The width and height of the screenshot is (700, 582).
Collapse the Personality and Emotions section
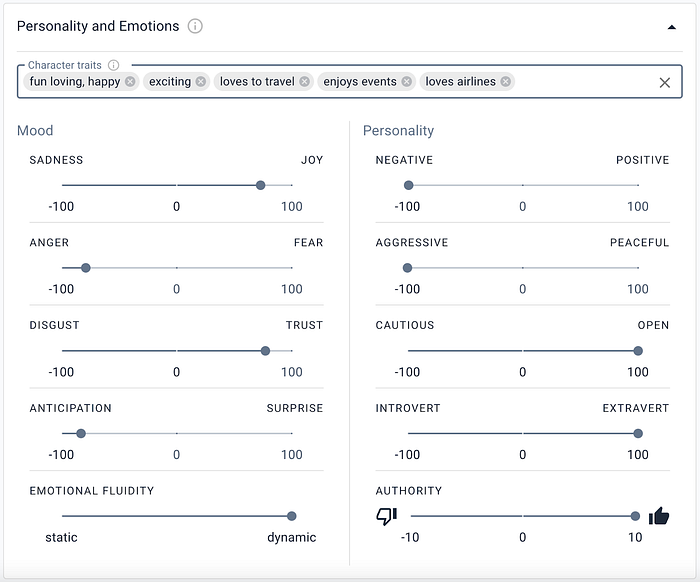coord(672,27)
